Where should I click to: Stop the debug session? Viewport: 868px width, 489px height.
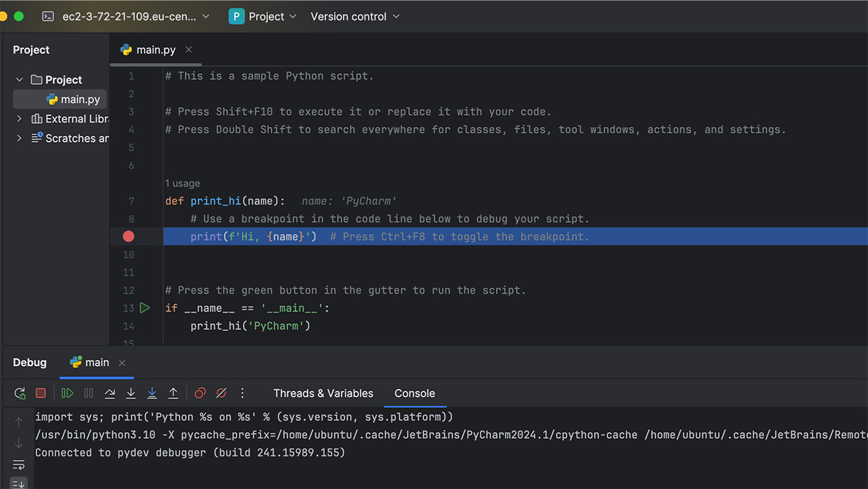coord(41,393)
